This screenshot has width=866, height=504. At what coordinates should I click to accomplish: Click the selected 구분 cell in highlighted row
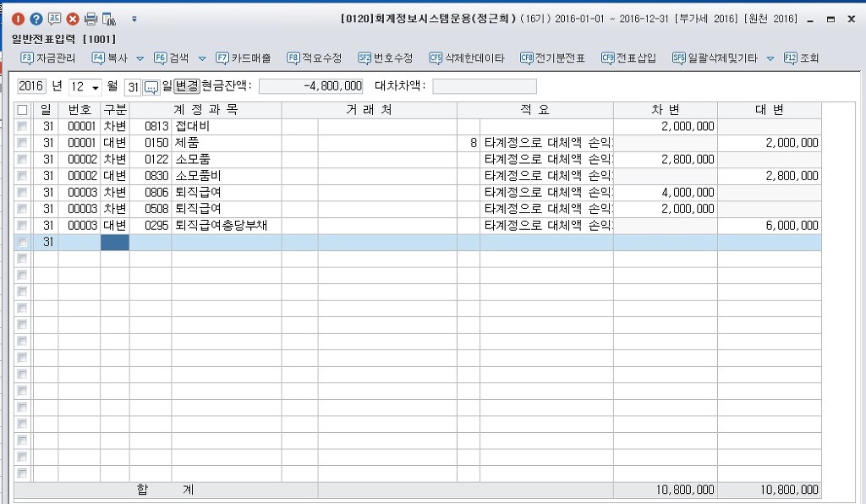(x=115, y=243)
